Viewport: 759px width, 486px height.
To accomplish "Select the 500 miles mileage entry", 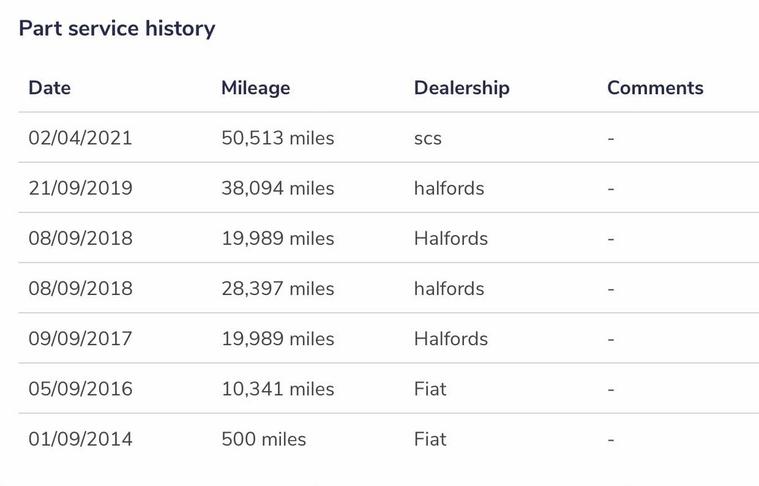I will 263,438.
